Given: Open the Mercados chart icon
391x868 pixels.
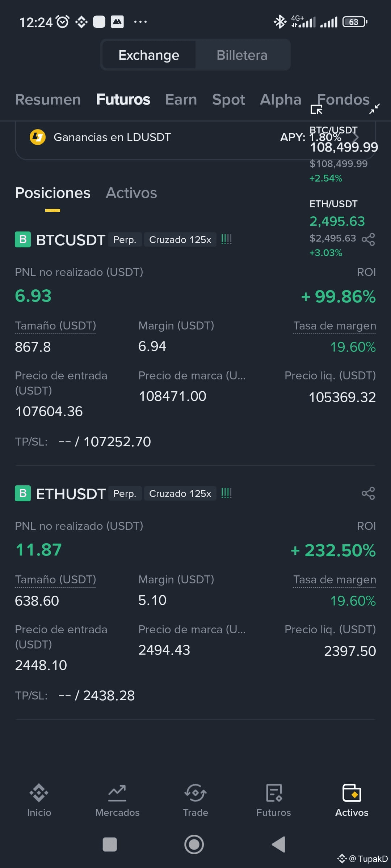Looking at the screenshot, I should (x=117, y=793).
